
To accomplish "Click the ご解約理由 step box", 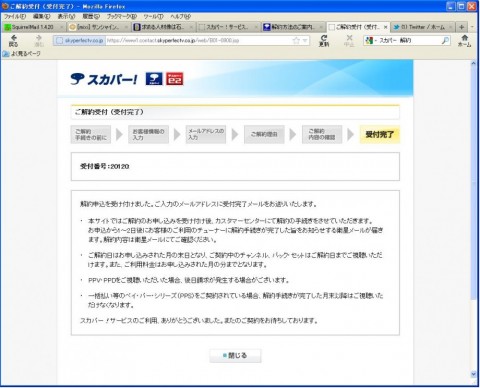I will [x=264, y=135].
